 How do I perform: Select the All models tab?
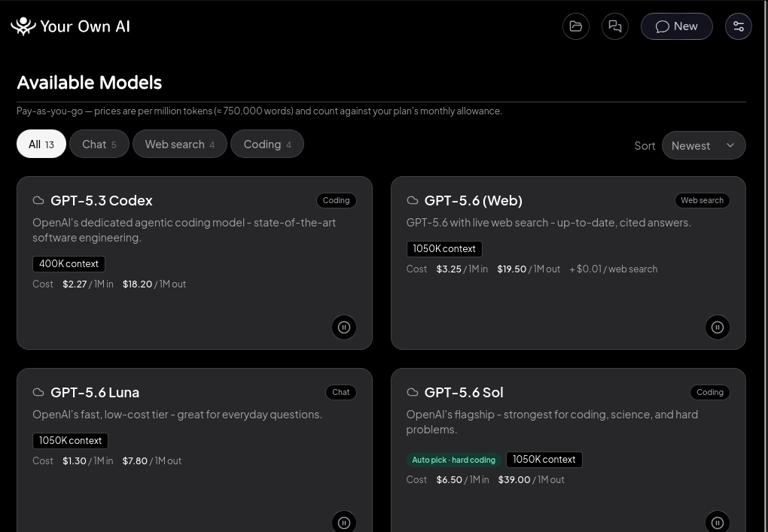click(x=41, y=144)
